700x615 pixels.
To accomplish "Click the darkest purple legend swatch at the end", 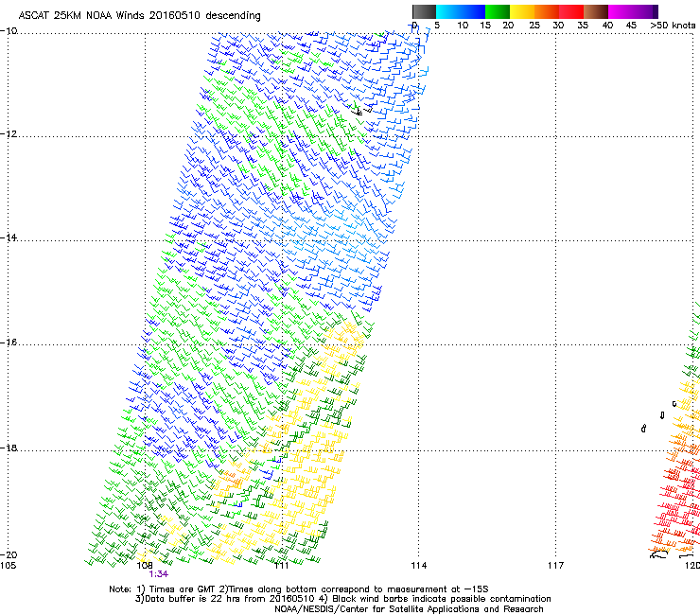I will click(655, 11).
